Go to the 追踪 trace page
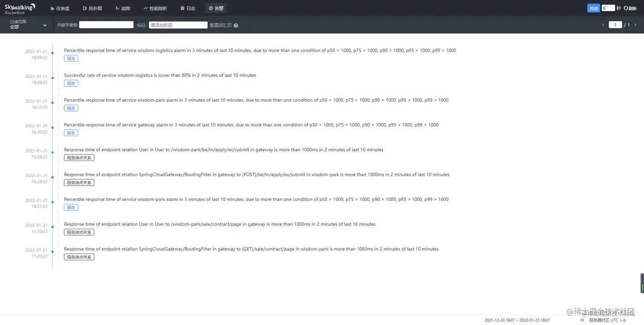This screenshot has width=644, height=325. coord(123,8)
